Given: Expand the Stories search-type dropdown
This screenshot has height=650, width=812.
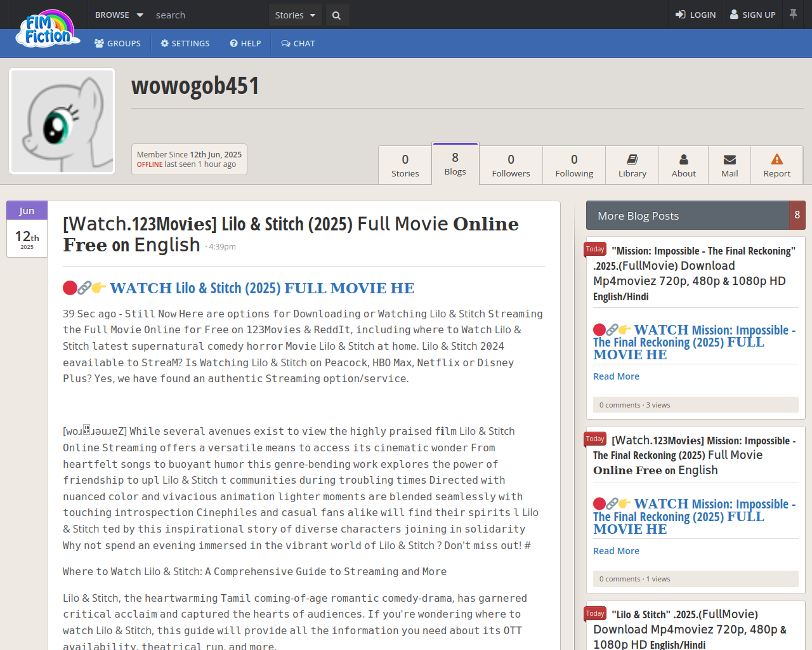Looking at the screenshot, I should [295, 15].
